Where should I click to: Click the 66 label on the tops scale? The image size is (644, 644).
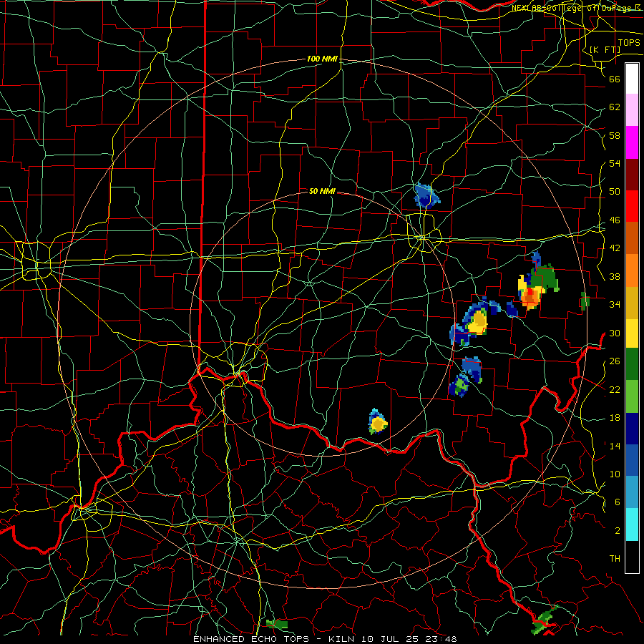click(x=615, y=79)
